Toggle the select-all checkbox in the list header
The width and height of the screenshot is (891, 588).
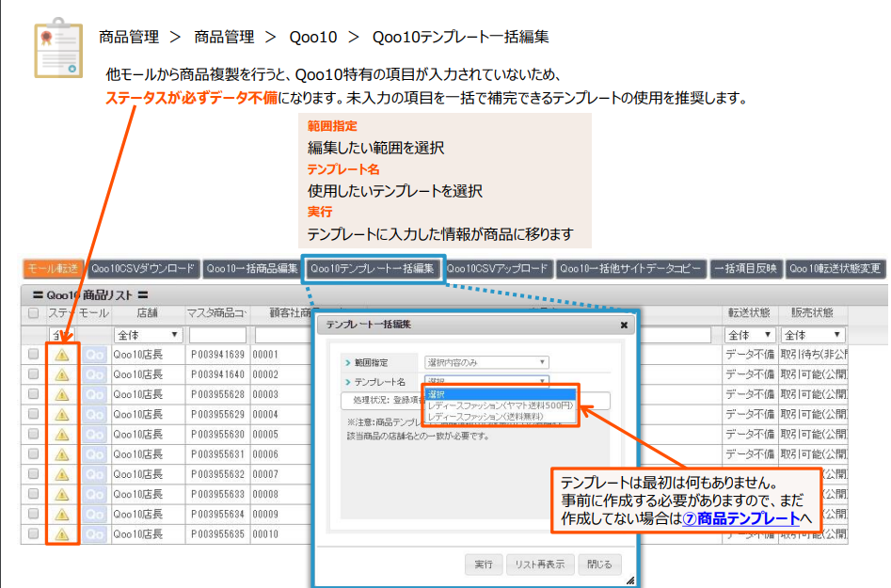tap(34, 313)
